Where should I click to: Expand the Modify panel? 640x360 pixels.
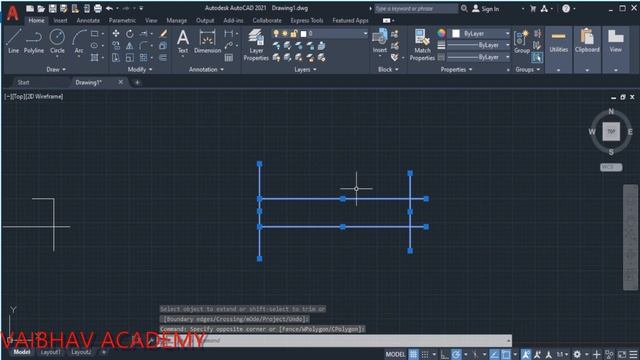click(140, 69)
